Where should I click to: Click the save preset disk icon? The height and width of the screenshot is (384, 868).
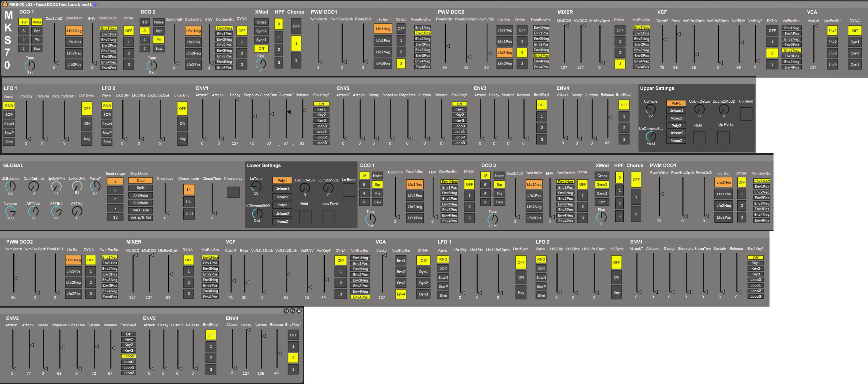click(299, 311)
